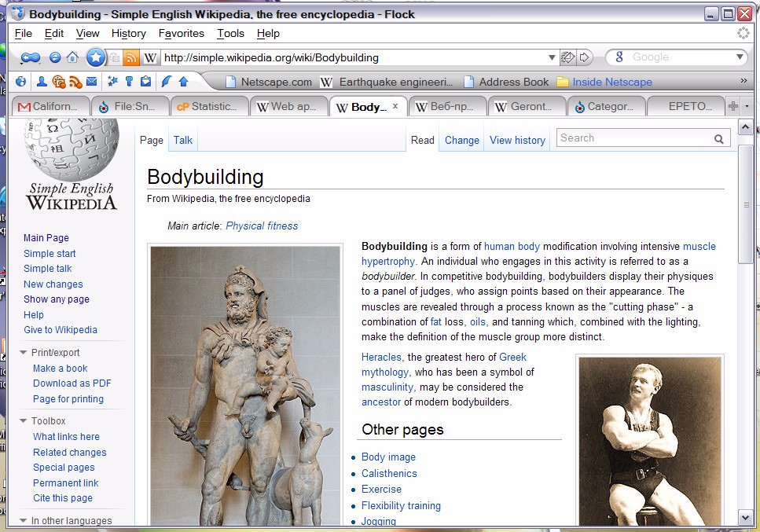Screen dimensions: 760x532
Task: Open the Netscape.com bookmark
Action: point(270,82)
